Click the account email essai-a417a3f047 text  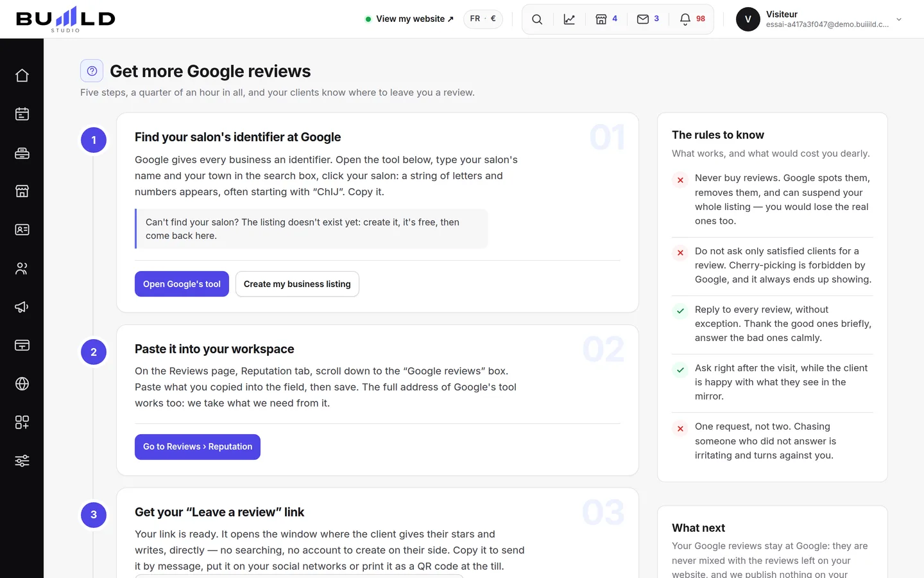[x=827, y=24]
